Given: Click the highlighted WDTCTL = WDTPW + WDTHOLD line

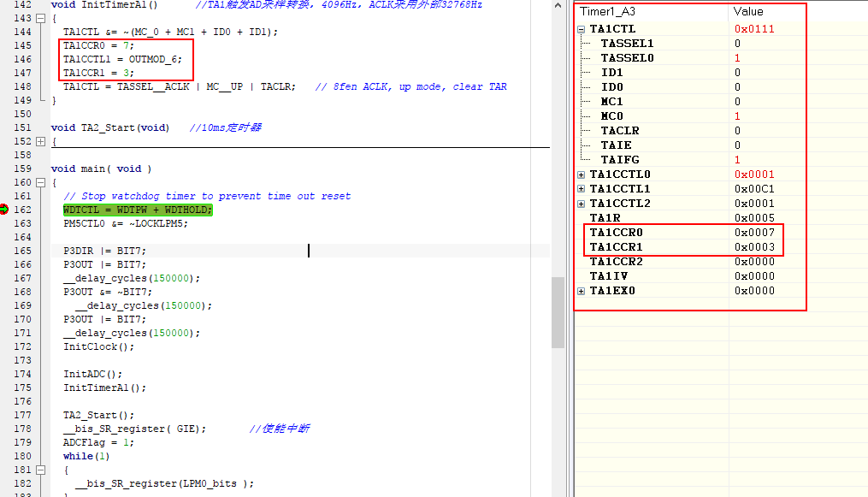Looking at the screenshot, I should (138, 210).
